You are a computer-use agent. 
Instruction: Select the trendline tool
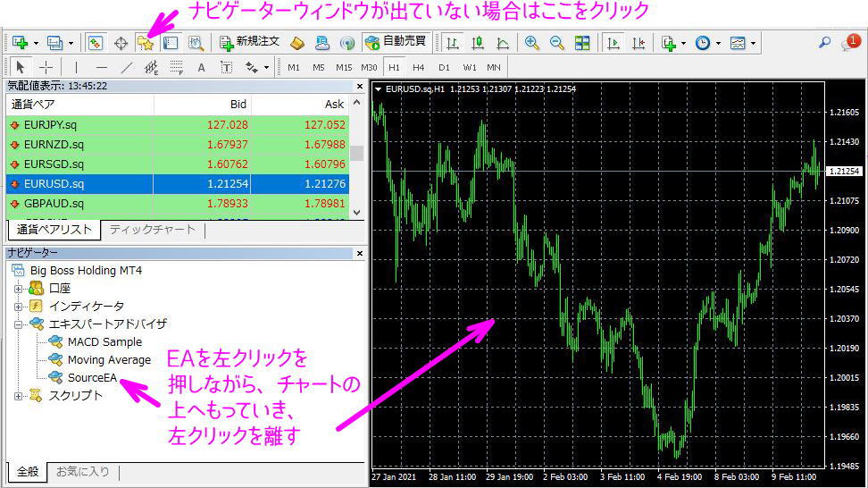pos(127,68)
